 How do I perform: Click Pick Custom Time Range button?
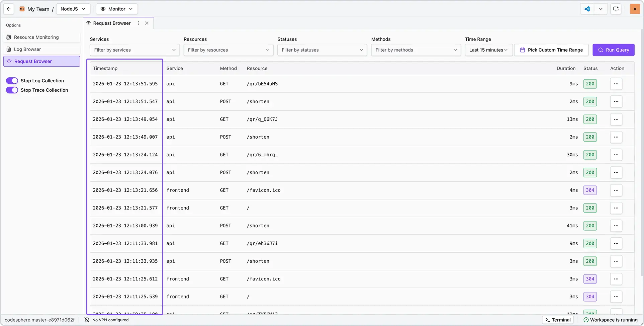tap(551, 50)
